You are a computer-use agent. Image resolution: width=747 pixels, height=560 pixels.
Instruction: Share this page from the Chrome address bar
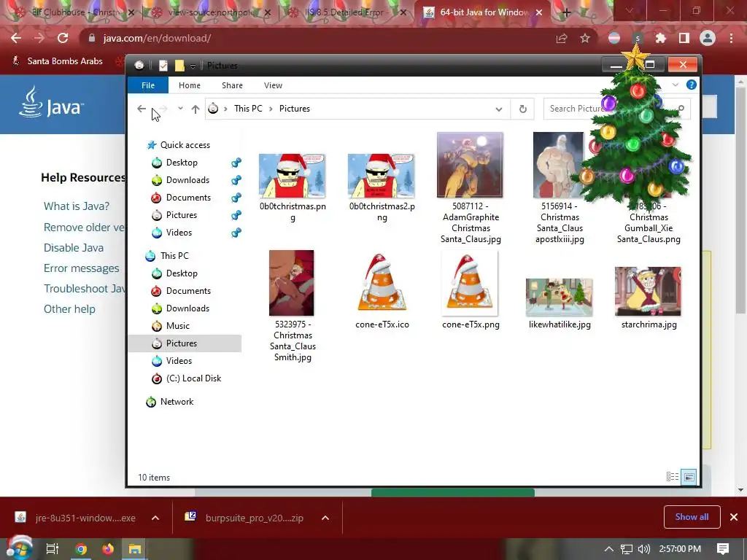[x=562, y=38]
